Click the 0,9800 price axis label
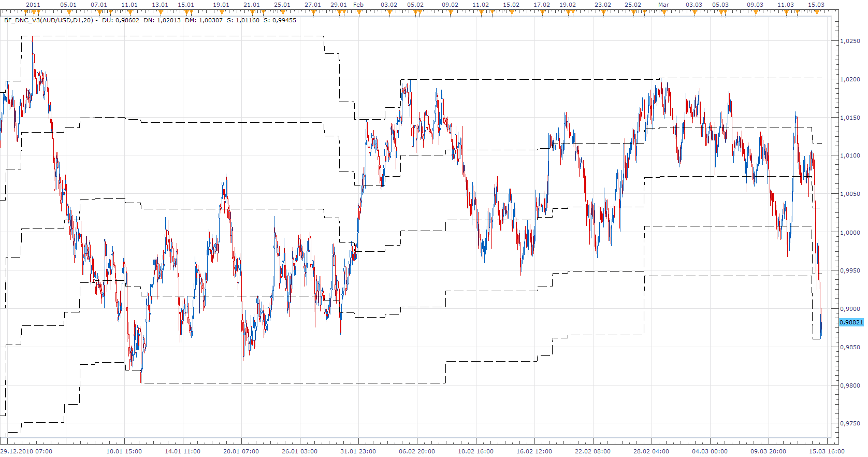The height and width of the screenshot is (457, 868). pyautogui.click(x=850, y=385)
